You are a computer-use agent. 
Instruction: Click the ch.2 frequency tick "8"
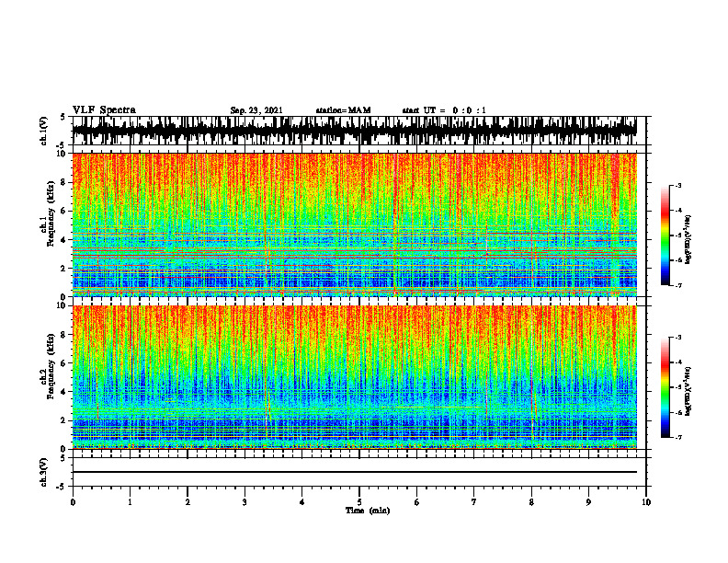65,335
